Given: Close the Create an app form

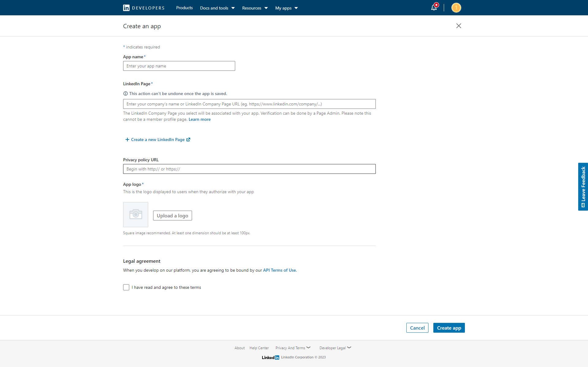Looking at the screenshot, I should click(458, 26).
